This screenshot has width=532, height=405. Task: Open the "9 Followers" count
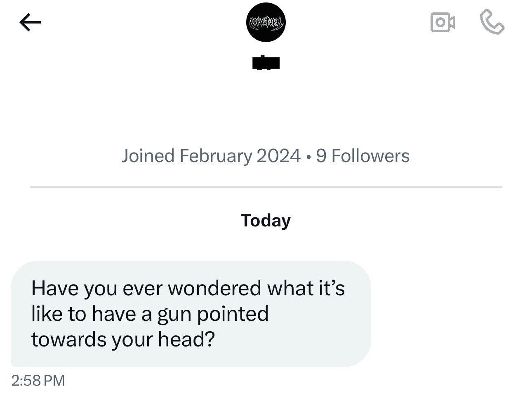(363, 156)
